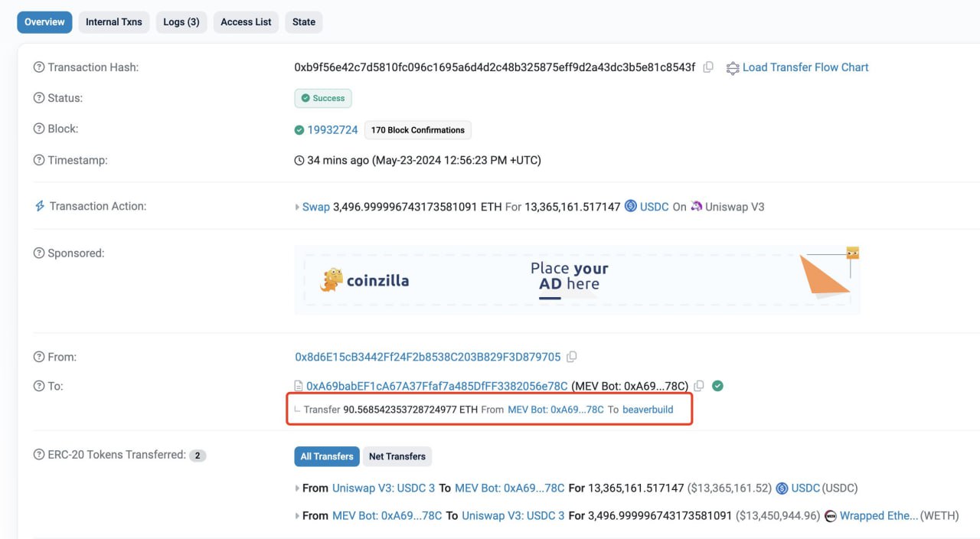The height and width of the screenshot is (539, 980).
Task: Expand the WETH transfer row arrow
Action: 298,516
